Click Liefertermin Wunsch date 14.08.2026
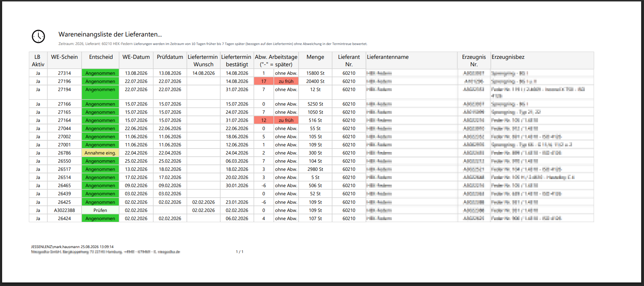Image resolution: width=644 pixels, height=286 pixels. pos(204,73)
